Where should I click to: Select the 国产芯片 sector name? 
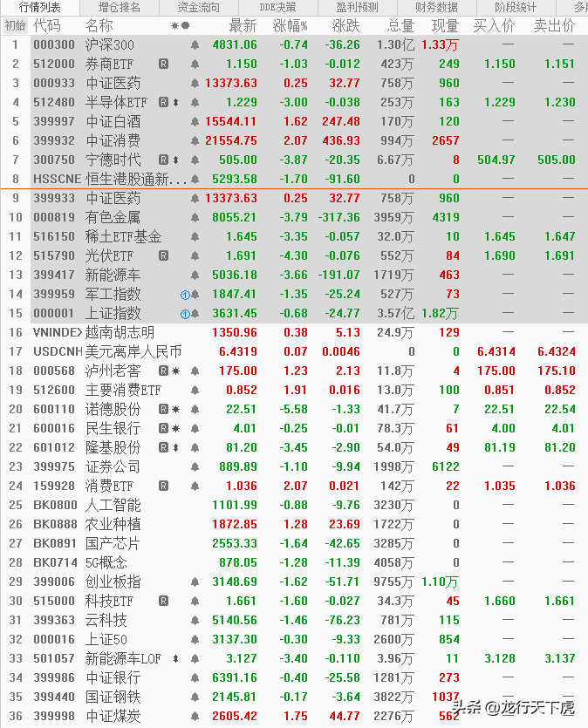pyautogui.click(x=113, y=544)
